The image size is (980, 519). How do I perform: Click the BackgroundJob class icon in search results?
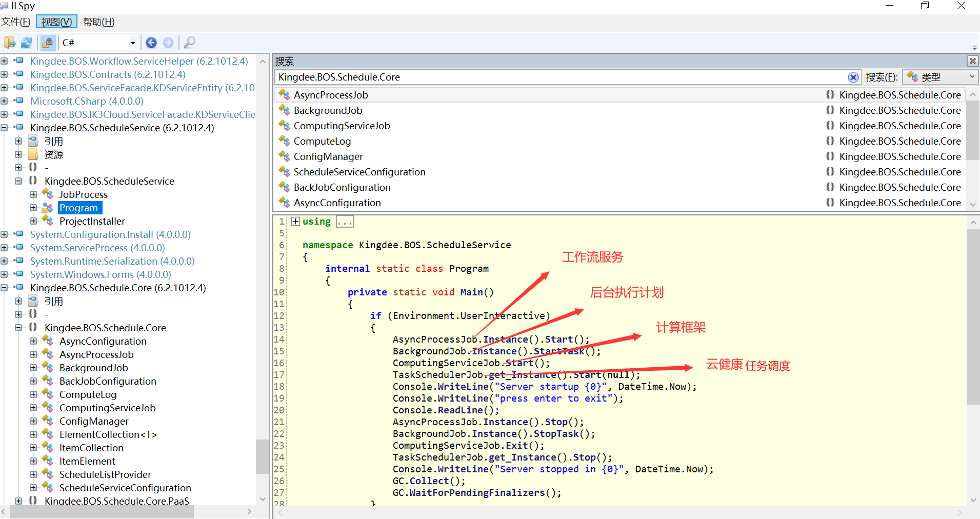point(284,110)
